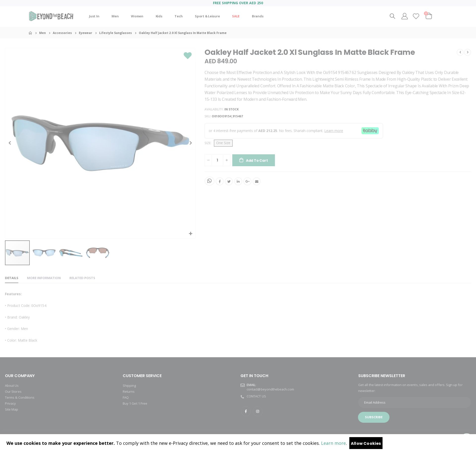
Task: Toggle wishlist heart on product image
Action: pos(188,55)
